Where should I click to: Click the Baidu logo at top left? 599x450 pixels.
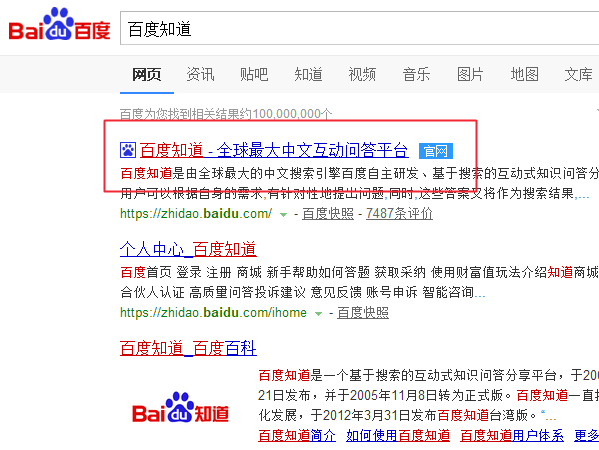pos(59,24)
